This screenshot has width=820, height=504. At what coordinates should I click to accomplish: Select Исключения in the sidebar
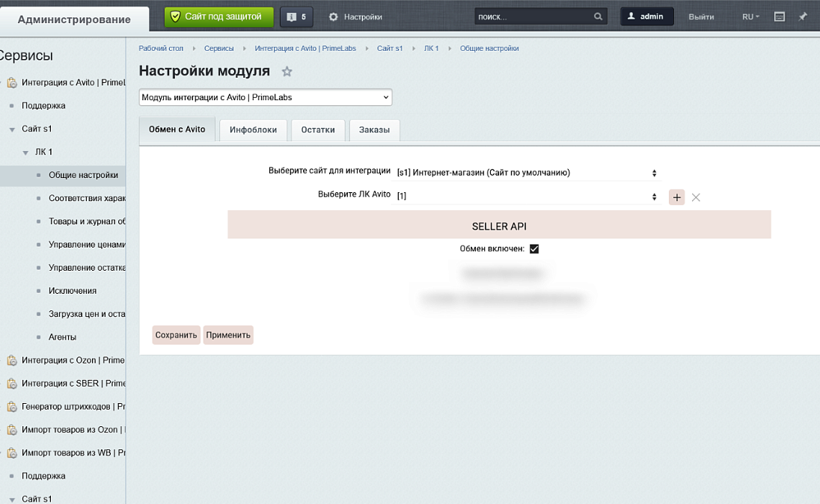(73, 291)
